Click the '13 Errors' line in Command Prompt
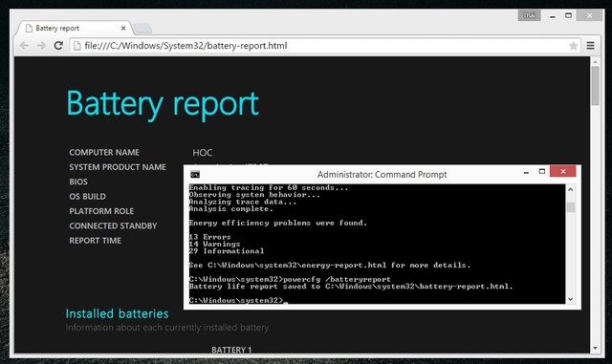612x364 pixels. pyautogui.click(x=210, y=237)
